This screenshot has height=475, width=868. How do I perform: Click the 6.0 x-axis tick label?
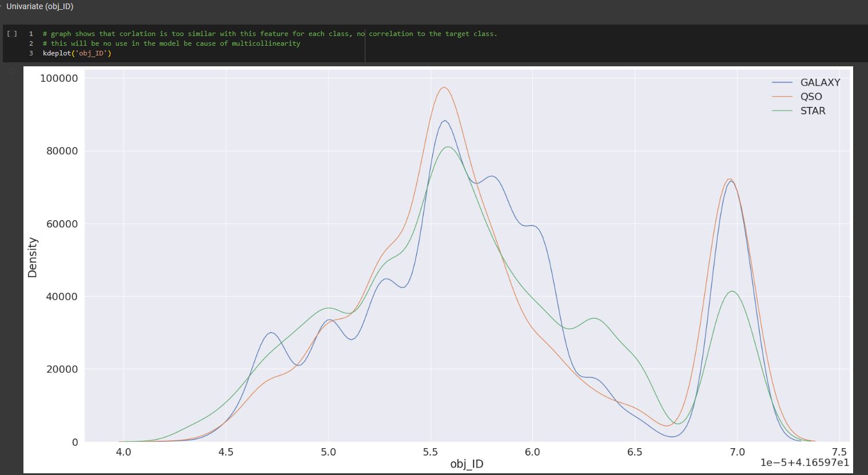(532, 452)
